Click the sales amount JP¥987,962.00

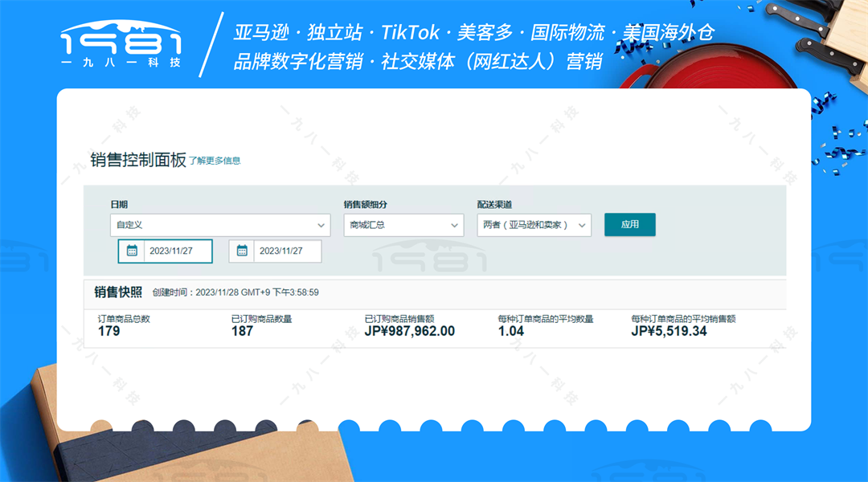click(410, 330)
